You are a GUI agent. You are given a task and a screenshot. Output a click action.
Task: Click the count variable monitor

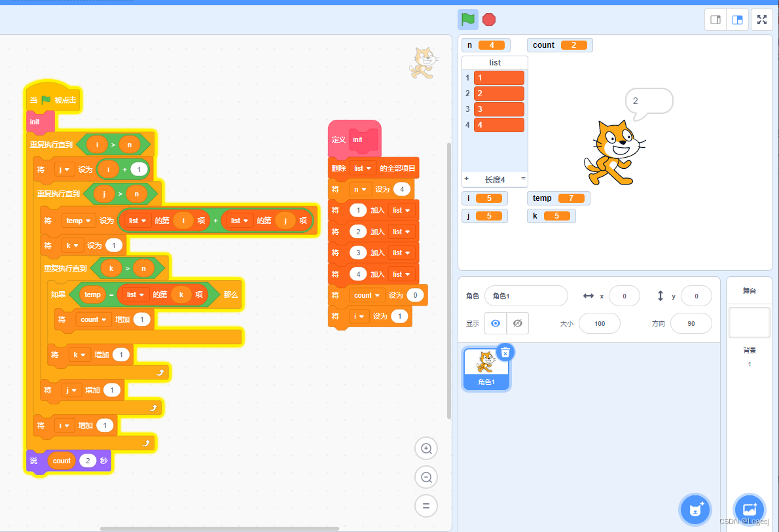pyautogui.click(x=560, y=45)
